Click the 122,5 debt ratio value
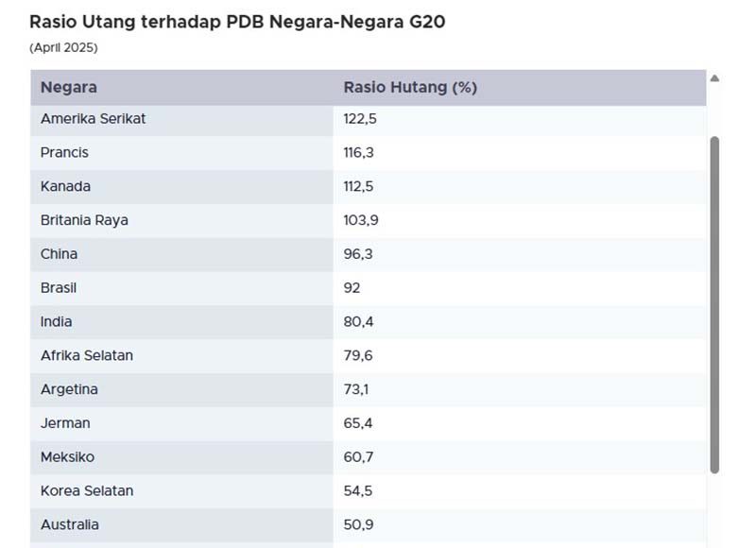Screen dimensions: 756x548 point(360,119)
